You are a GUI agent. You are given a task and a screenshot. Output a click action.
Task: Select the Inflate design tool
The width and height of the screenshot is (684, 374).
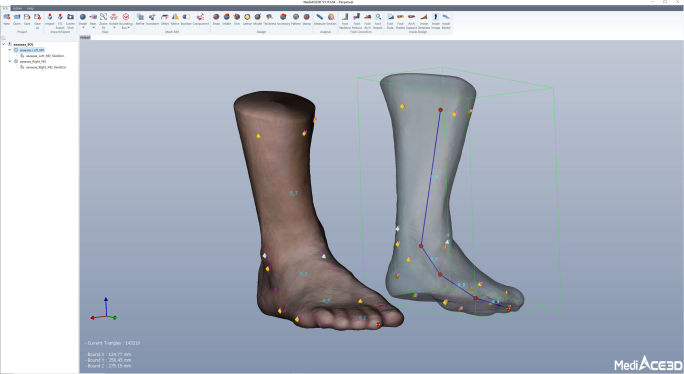click(227, 19)
